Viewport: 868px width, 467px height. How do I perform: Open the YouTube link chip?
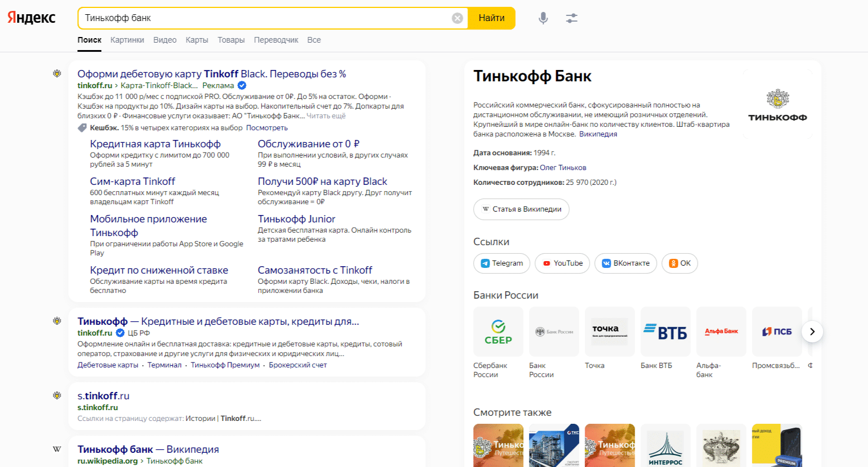click(562, 263)
